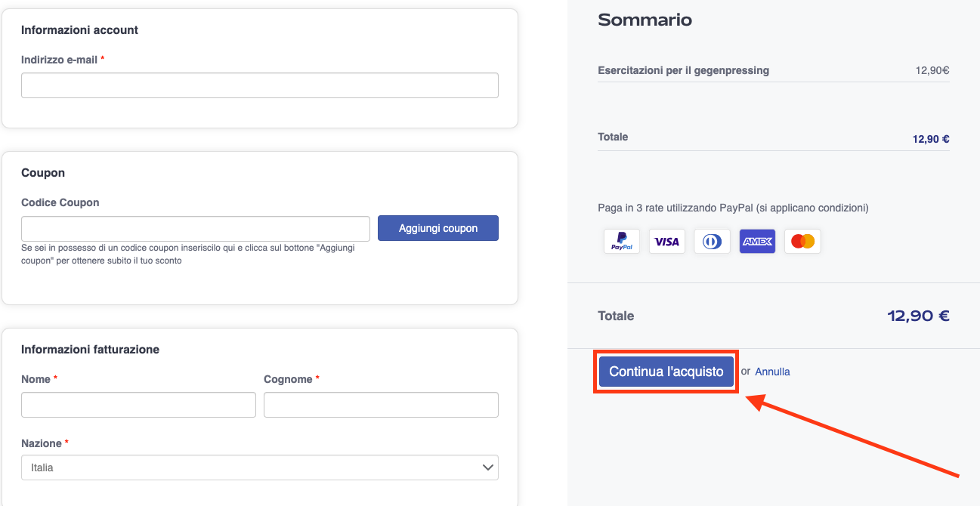The height and width of the screenshot is (506, 980).
Task: Click the Indirizzo e-mail field label
Action: [60, 60]
